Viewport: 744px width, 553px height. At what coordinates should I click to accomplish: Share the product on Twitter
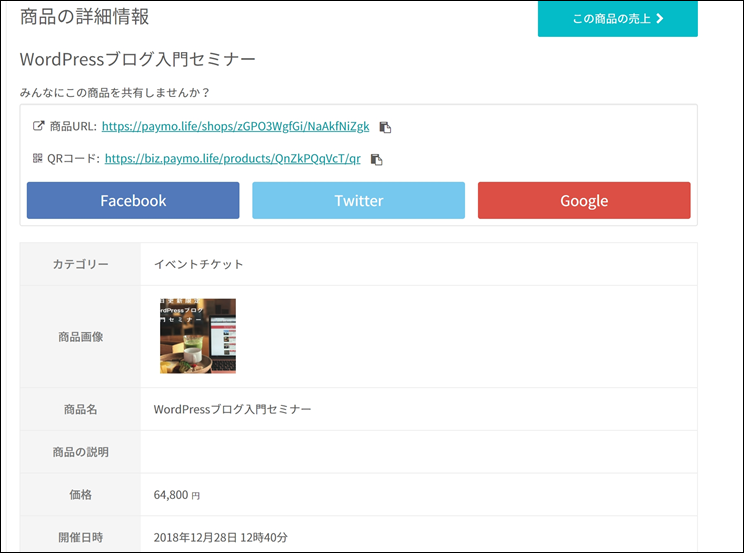click(x=358, y=200)
